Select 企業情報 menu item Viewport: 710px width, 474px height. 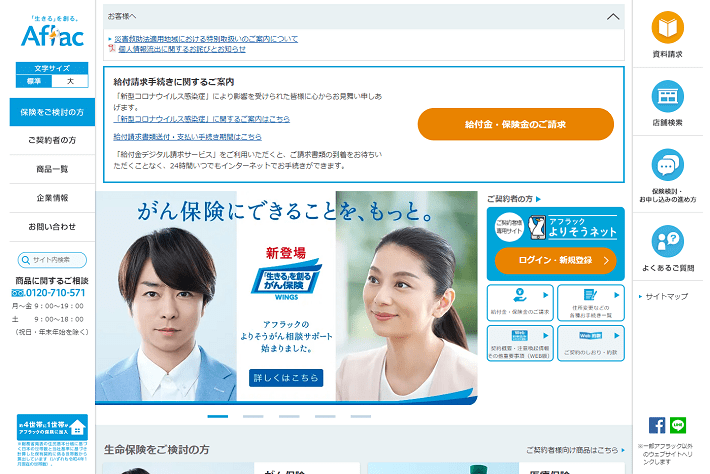coord(52,198)
